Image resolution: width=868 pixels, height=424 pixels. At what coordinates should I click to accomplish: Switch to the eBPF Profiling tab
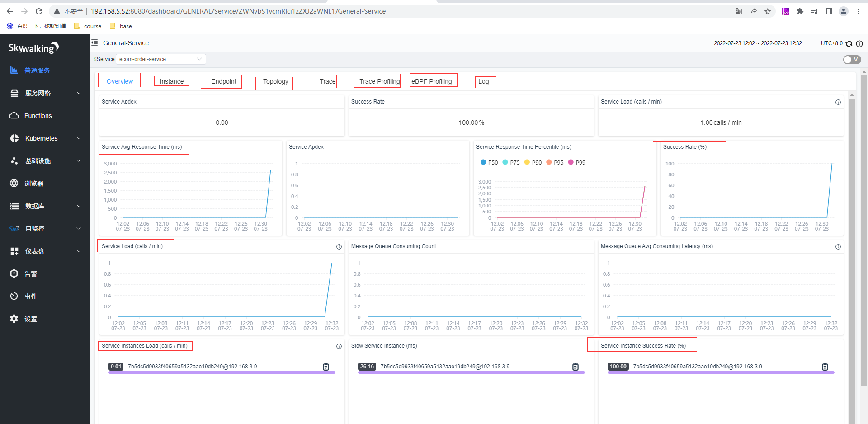(432, 81)
